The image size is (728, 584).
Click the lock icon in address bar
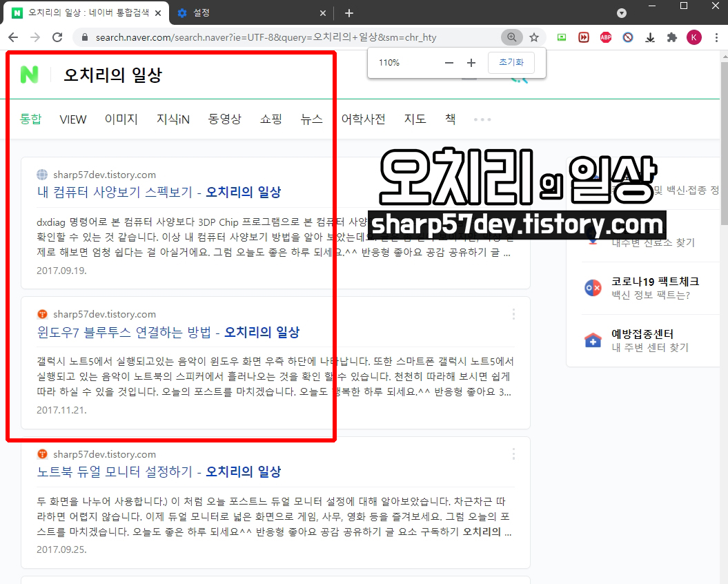84,37
